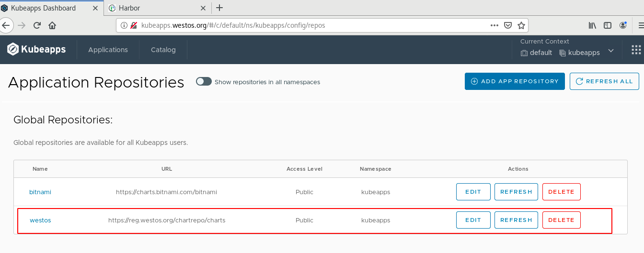Click the insecure connection lock icon
Screen dimensions: 644x253
coord(134,25)
